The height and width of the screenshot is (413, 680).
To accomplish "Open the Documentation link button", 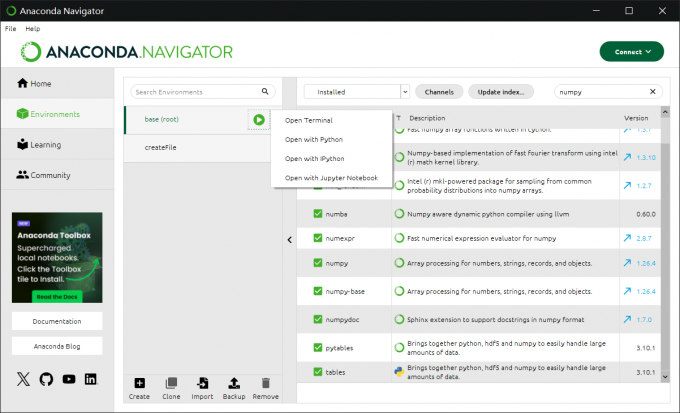I will (57, 321).
